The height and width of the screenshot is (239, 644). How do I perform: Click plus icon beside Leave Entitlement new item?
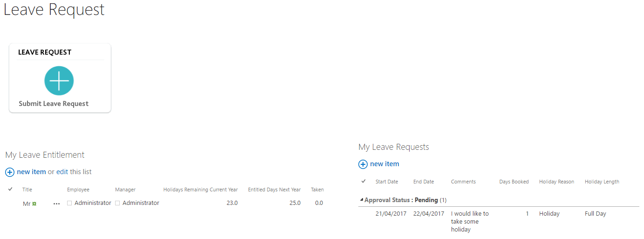(x=10, y=172)
